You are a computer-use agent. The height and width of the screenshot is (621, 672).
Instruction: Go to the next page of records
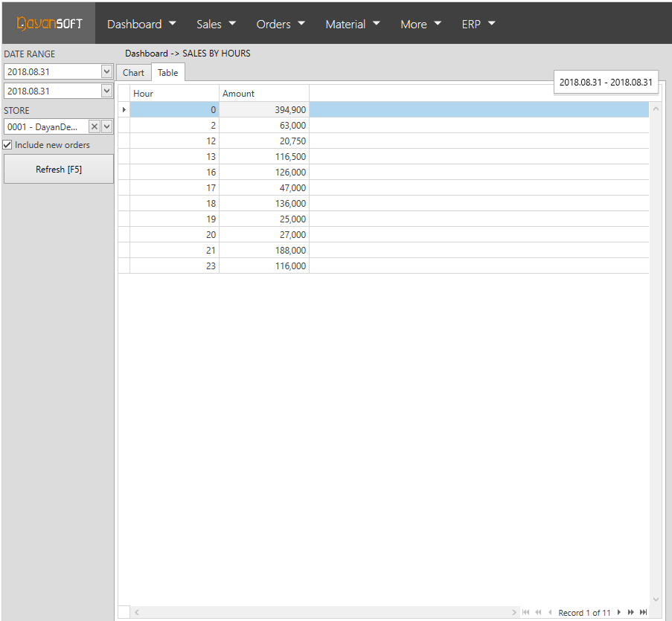[x=631, y=612]
